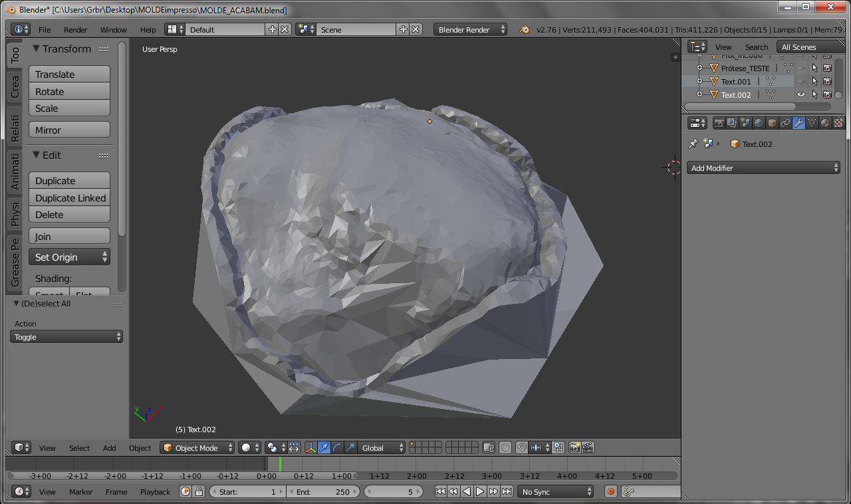Jump to the end frame
851x504 pixels.
click(x=507, y=491)
